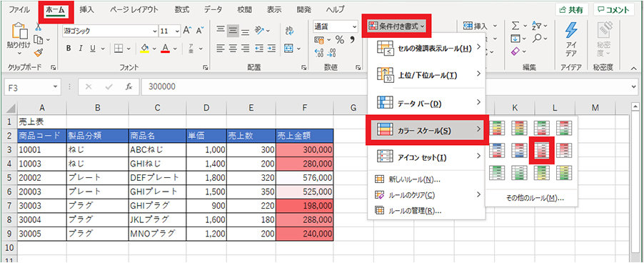Toggle underline formatting
The width and height of the screenshot is (644, 263).
pyautogui.click(x=92, y=49)
